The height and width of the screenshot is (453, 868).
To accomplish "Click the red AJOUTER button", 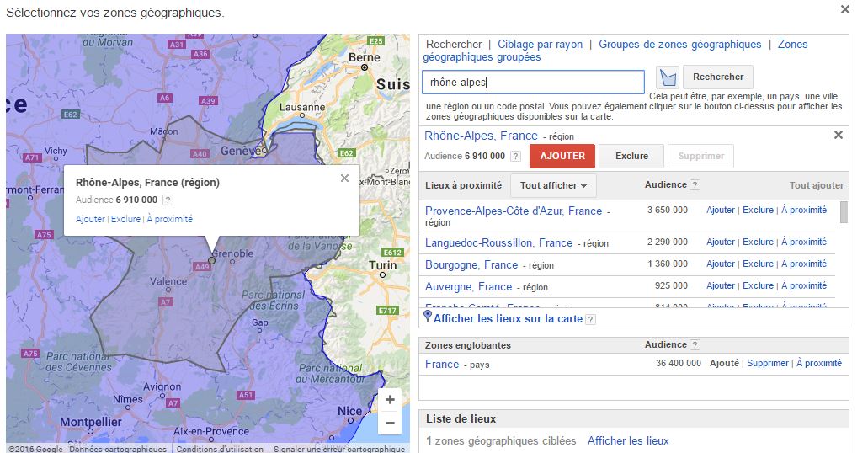I will point(562,156).
